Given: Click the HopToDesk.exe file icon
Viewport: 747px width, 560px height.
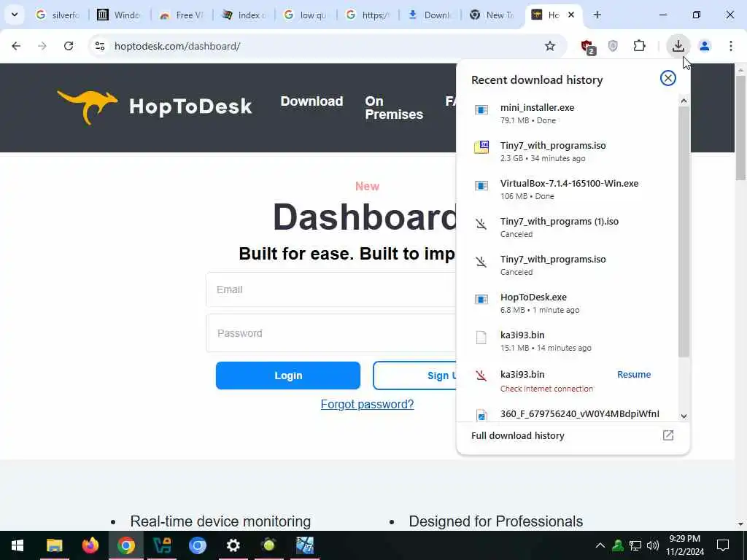Looking at the screenshot, I should click(481, 299).
